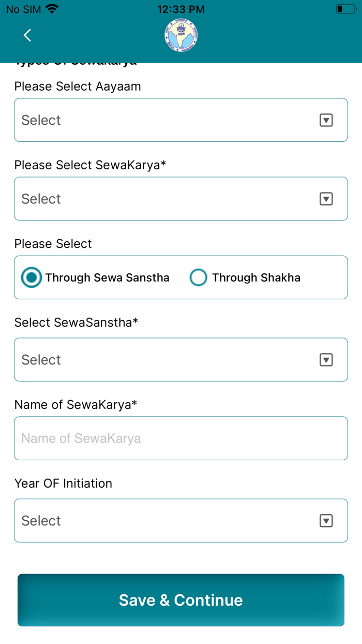Screen dimensions: 362x644
Task: Select the Through Sewa Sanstha radio button
Action: point(31,277)
